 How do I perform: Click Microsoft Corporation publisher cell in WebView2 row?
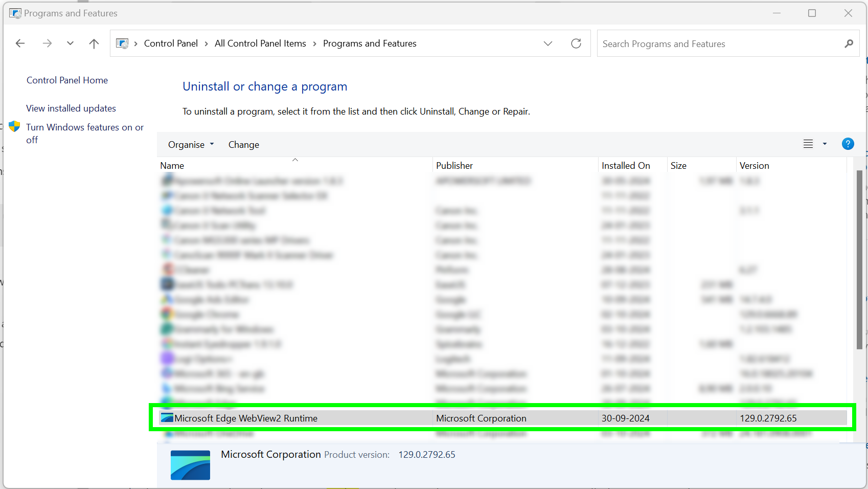tap(481, 418)
